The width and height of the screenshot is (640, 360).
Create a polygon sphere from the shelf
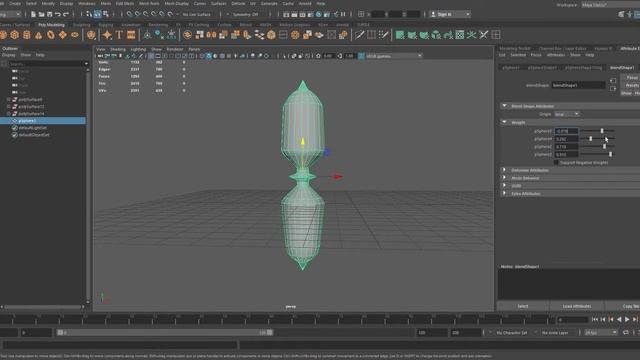pyautogui.click(x=3, y=35)
